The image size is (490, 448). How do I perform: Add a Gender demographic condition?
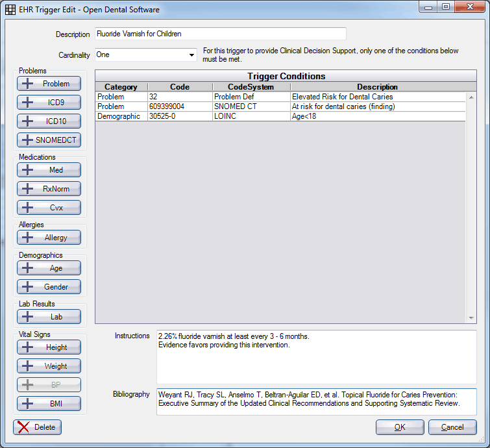coord(49,287)
